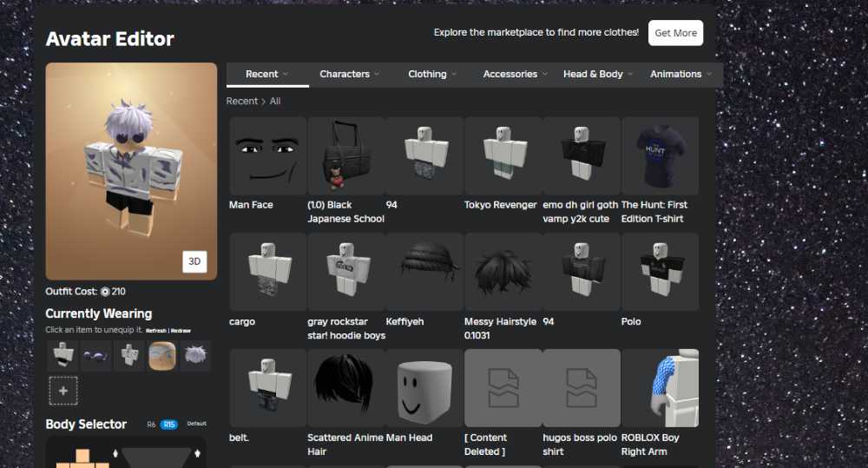
Task: Equip the Scattered Anime Hair
Action: pos(345,388)
